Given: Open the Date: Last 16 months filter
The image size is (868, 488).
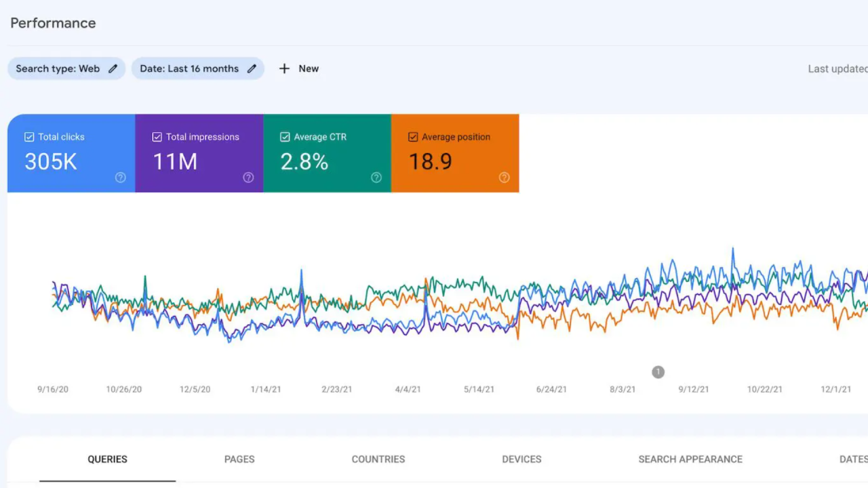Looking at the screenshot, I should pos(189,68).
